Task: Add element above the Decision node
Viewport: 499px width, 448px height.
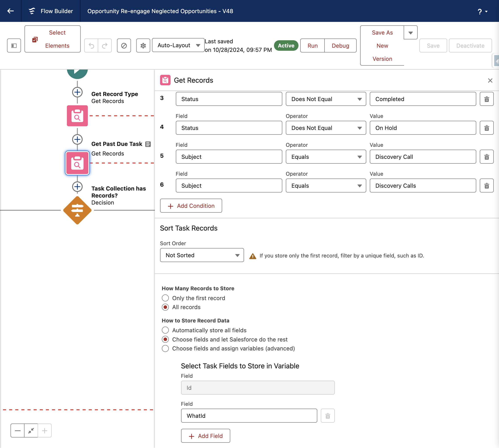Action: tap(77, 187)
